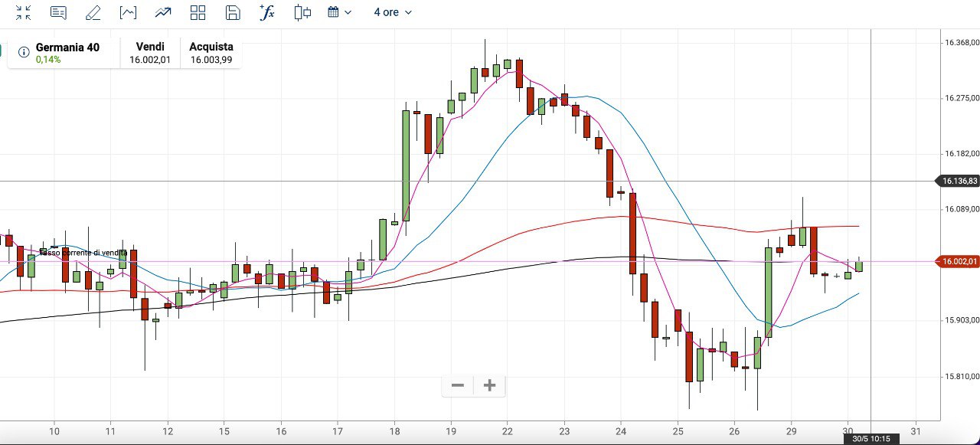
Task: Save the chart with the floppy icon
Action: (233, 12)
